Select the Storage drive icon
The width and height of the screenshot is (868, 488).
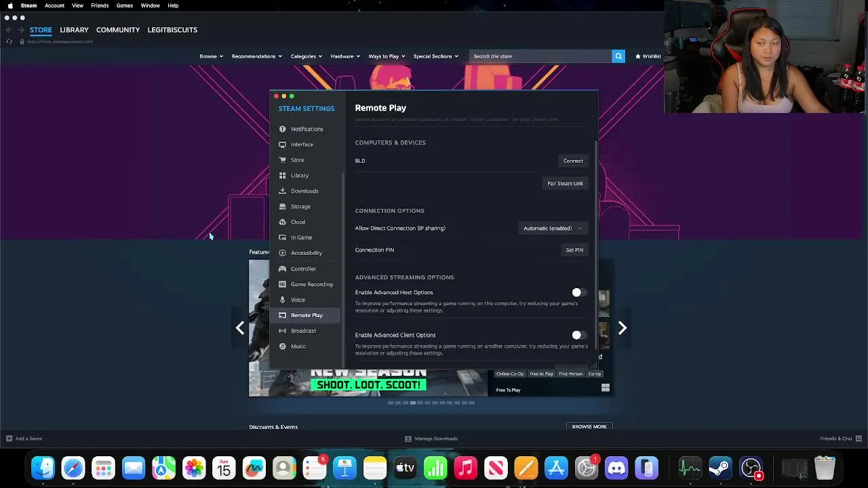tap(282, 207)
